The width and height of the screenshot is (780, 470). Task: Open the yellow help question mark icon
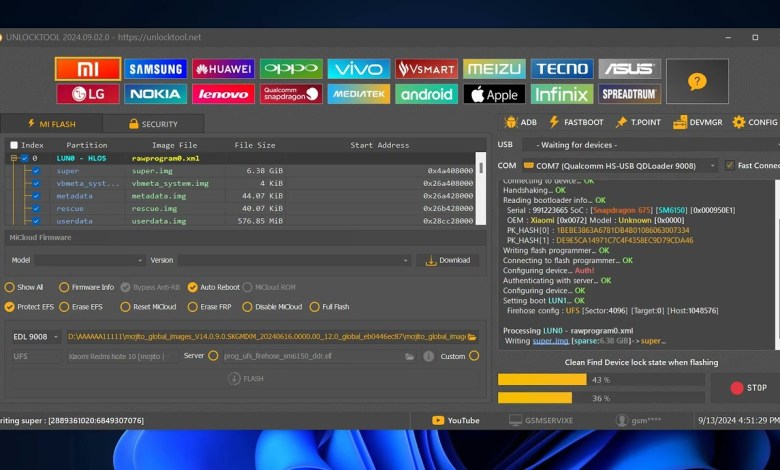point(697,82)
